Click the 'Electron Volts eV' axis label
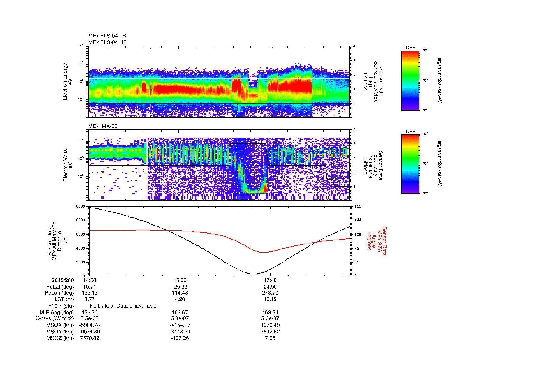Viewport: 555px width, 392px height. (68, 165)
